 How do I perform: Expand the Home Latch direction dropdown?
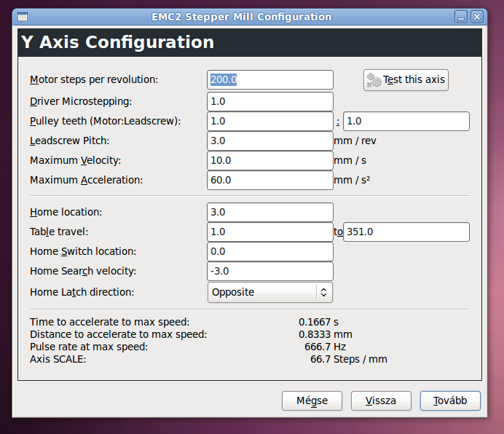[270, 292]
